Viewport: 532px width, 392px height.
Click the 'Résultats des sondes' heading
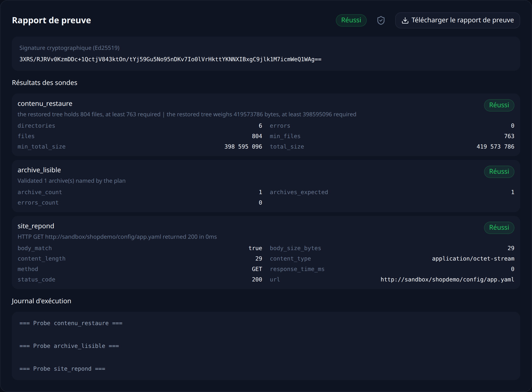pyautogui.click(x=45, y=83)
